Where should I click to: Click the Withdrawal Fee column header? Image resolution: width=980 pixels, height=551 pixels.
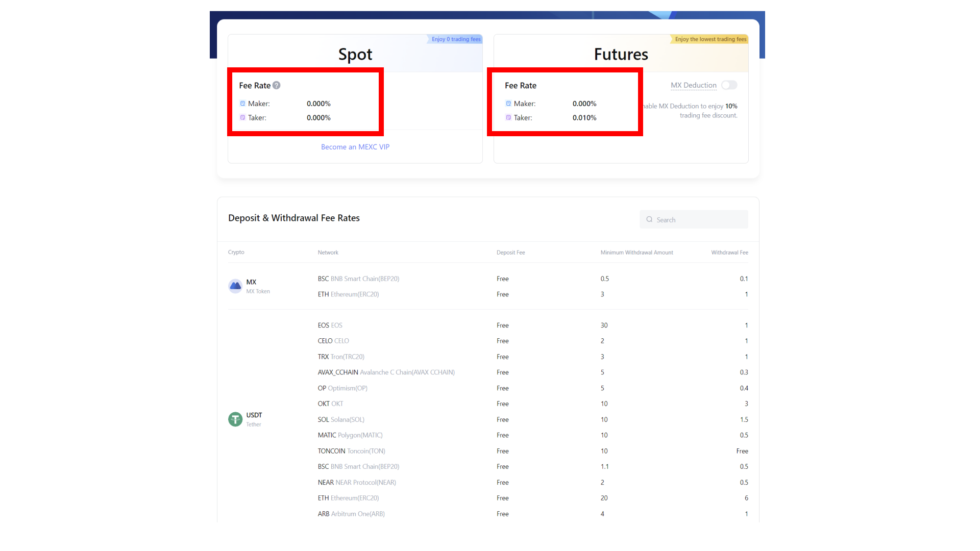[x=729, y=253]
